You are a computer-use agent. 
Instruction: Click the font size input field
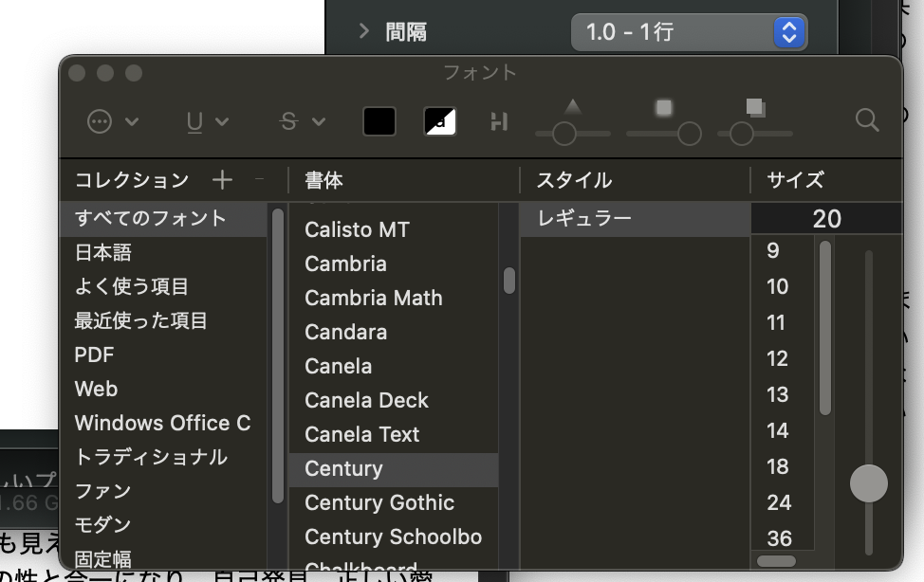point(825,219)
